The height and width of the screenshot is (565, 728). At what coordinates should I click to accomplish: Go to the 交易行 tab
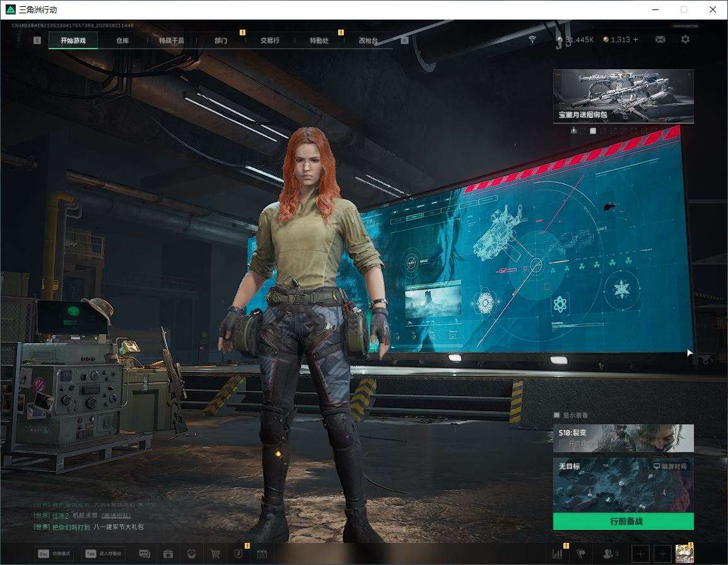point(270,40)
